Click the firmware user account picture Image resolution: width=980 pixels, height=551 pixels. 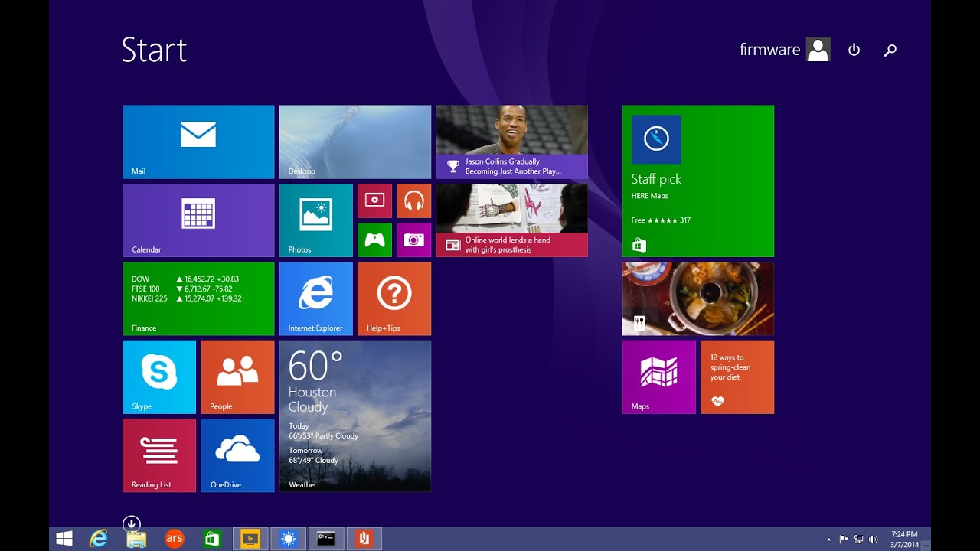point(818,50)
